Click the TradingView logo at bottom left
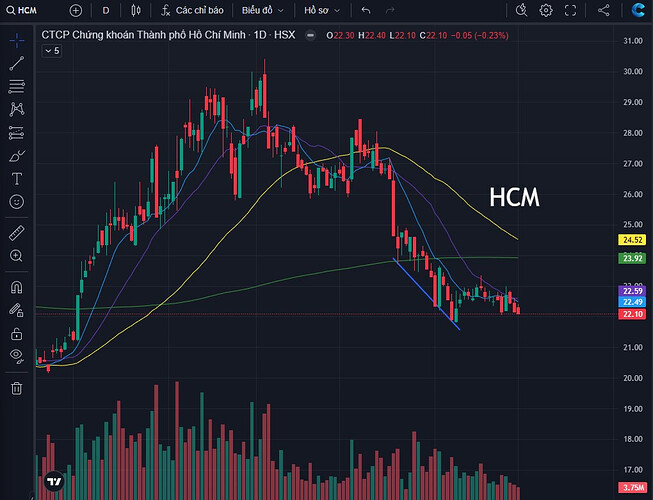653x500 pixels. pyautogui.click(x=54, y=482)
